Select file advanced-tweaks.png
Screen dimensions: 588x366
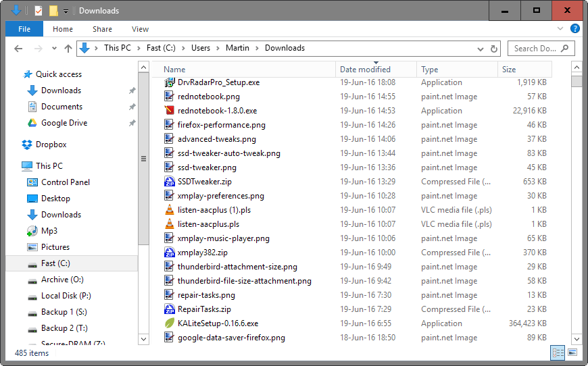click(x=217, y=139)
